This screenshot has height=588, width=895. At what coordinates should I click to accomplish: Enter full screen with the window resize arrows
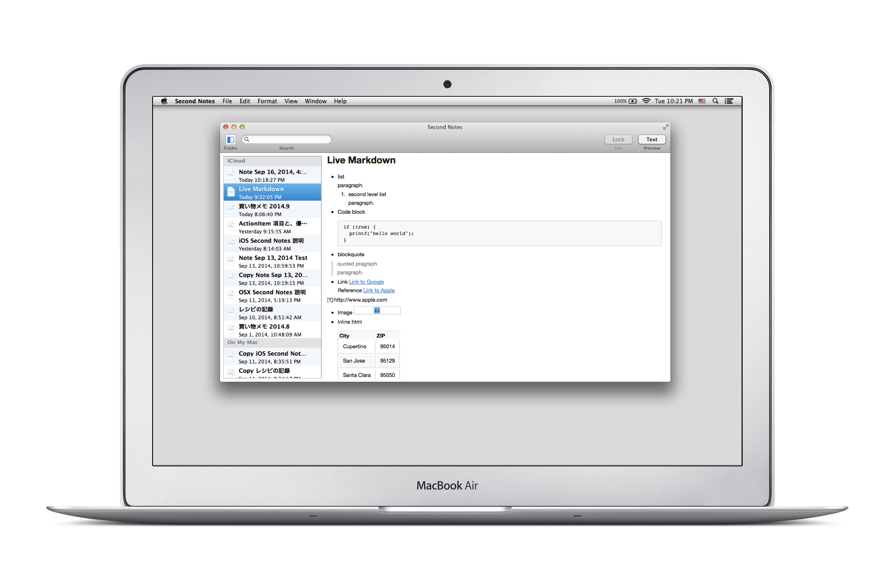pos(665,127)
